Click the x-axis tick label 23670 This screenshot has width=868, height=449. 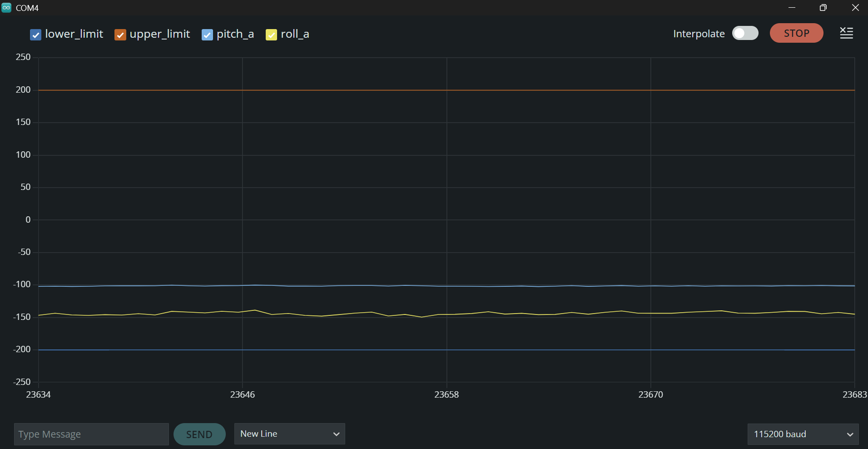(650, 394)
